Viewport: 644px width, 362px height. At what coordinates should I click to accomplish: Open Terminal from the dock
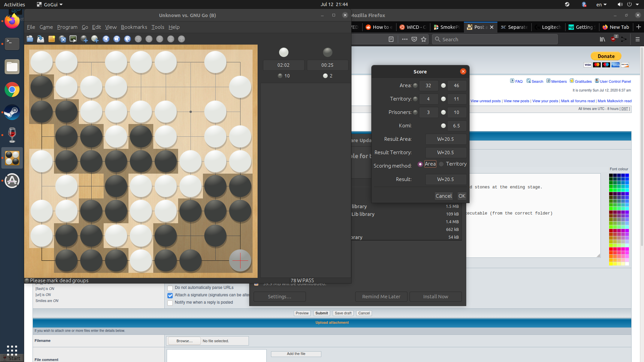click(x=12, y=44)
